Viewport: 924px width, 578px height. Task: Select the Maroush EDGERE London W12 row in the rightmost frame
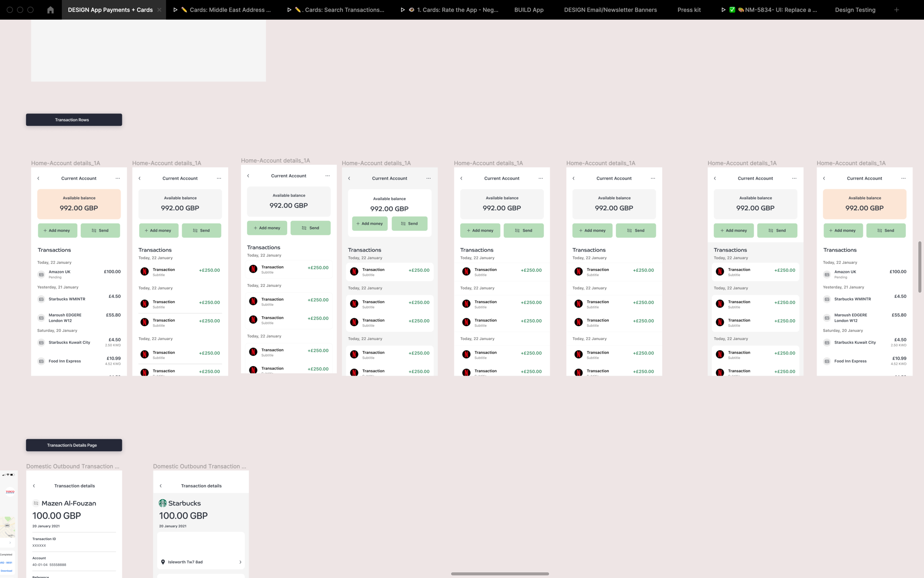(x=864, y=318)
